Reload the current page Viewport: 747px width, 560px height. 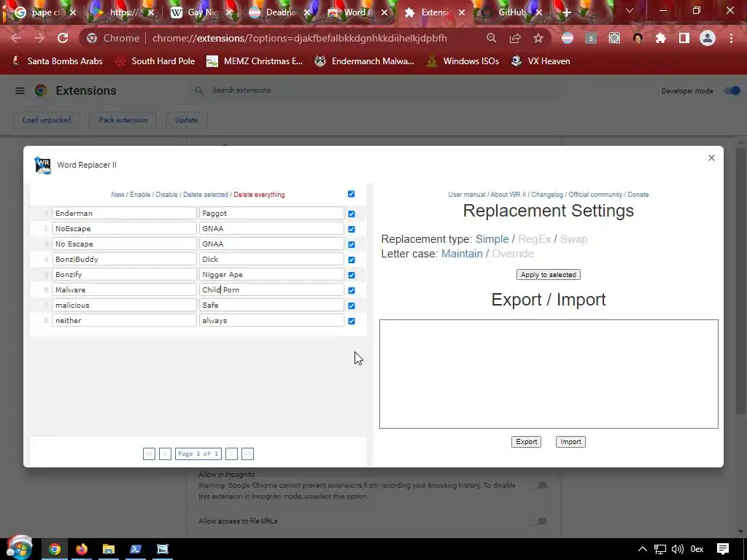pos(63,38)
